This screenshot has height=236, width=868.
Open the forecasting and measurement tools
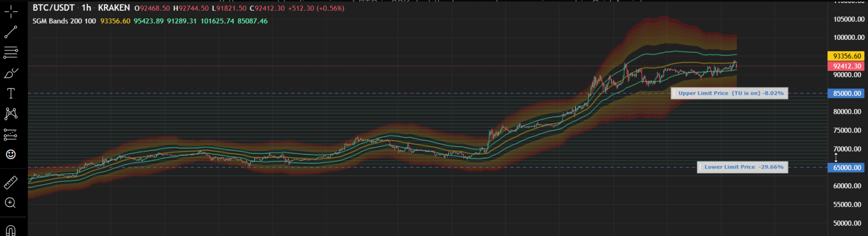11,134
